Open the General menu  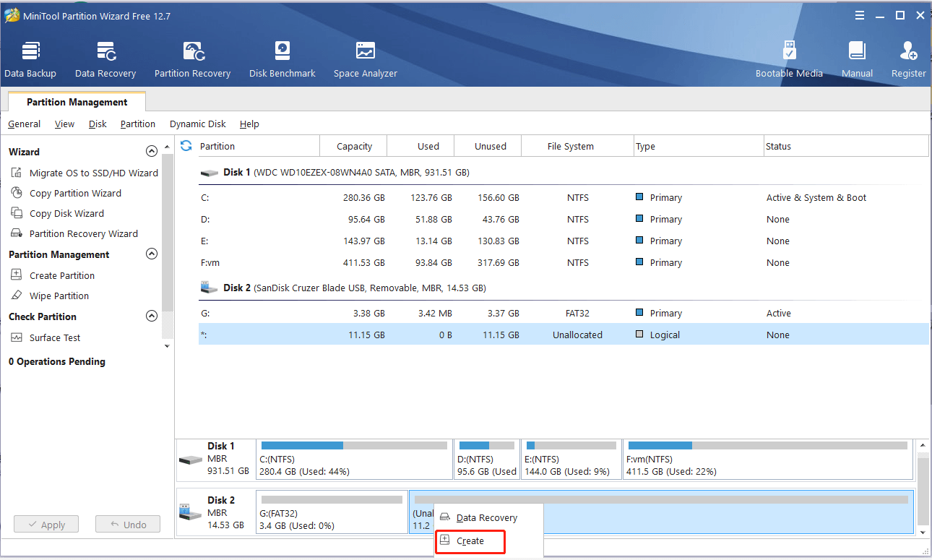pos(24,124)
